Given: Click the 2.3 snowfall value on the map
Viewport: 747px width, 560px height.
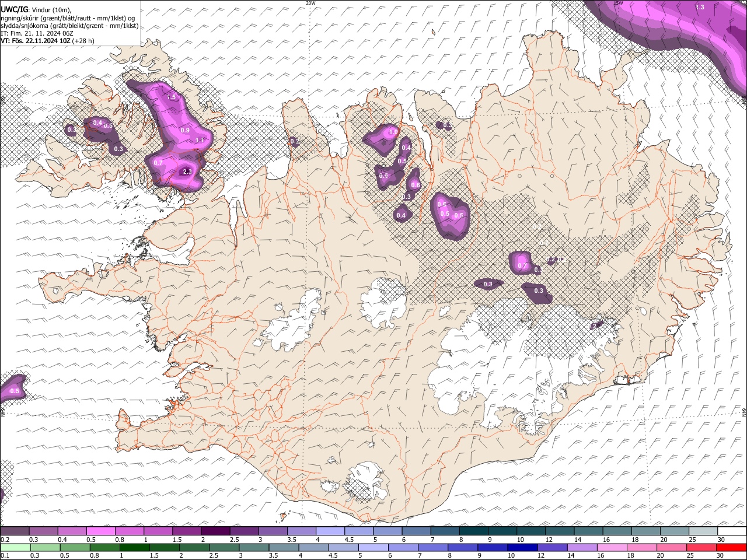Looking at the screenshot, I should tap(187, 171).
